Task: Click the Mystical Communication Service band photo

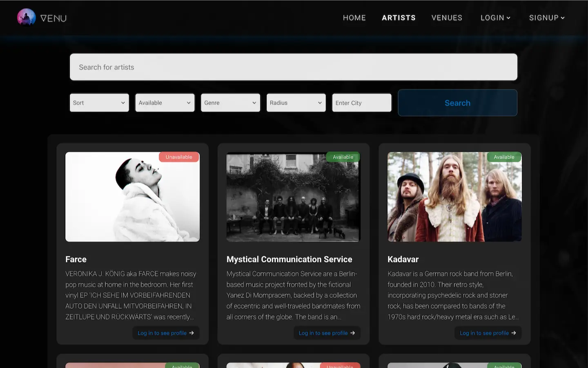Action: (293, 197)
